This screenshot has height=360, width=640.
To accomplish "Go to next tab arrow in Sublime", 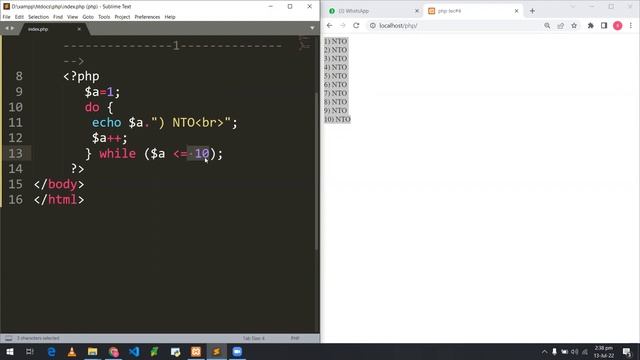I will coord(12,29).
